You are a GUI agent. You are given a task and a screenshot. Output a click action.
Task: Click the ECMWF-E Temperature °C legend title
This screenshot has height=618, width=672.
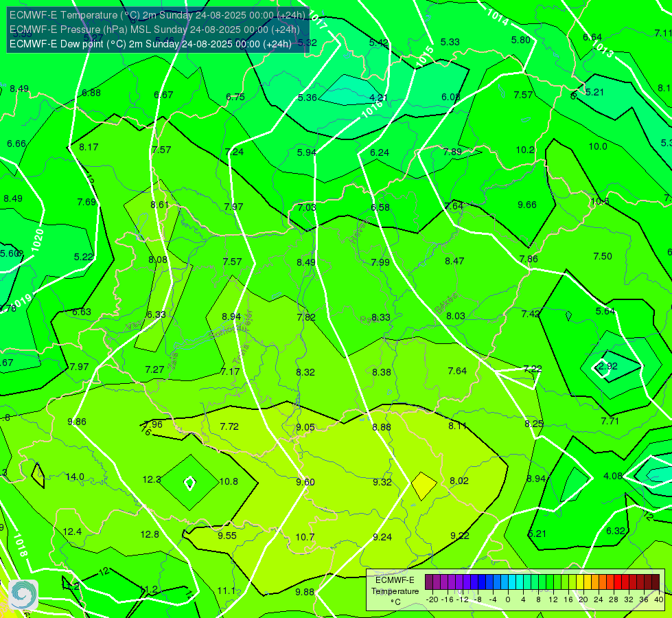tap(395, 591)
